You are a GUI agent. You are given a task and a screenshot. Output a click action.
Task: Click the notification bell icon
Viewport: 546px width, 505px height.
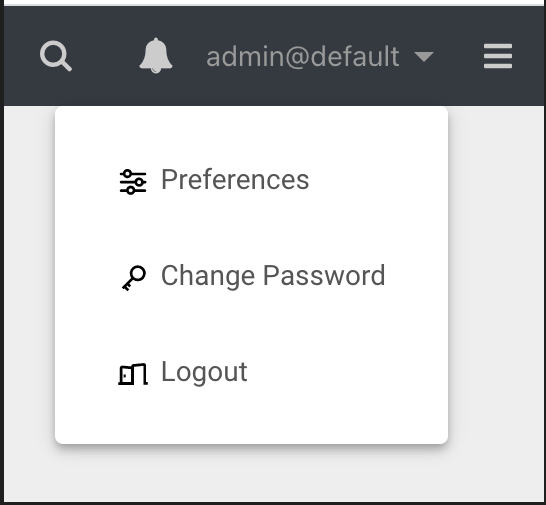coord(156,56)
